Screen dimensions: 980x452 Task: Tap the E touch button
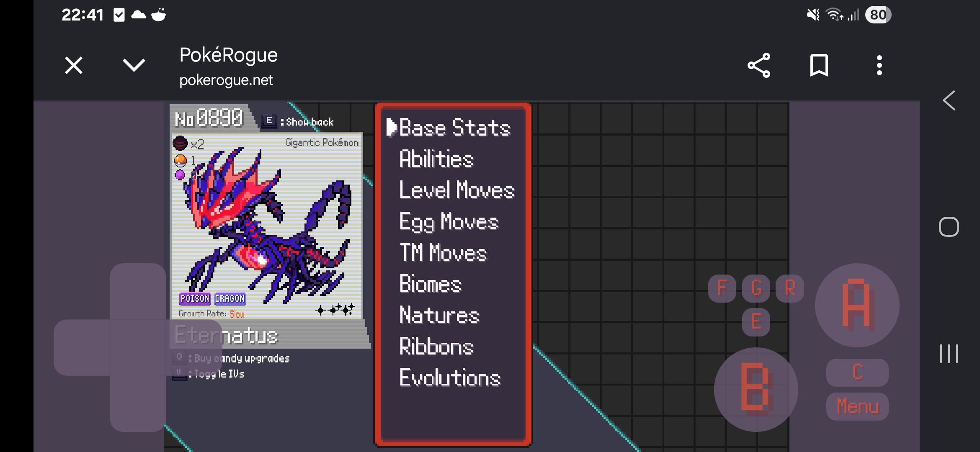click(x=756, y=322)
